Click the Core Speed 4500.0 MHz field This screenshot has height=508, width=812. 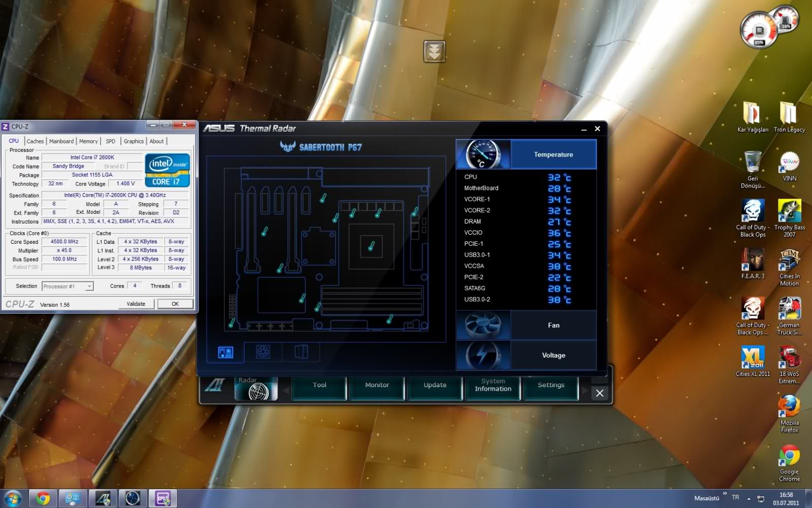tap(64, 242)
